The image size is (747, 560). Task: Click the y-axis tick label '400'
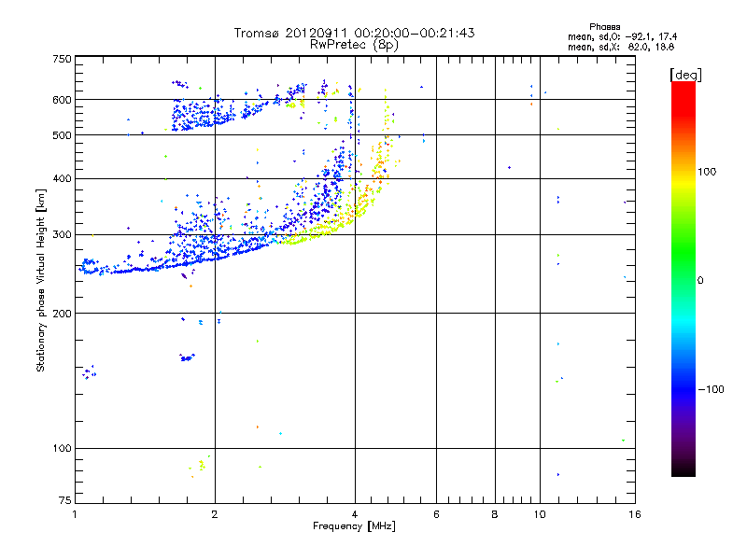(62, 179)
